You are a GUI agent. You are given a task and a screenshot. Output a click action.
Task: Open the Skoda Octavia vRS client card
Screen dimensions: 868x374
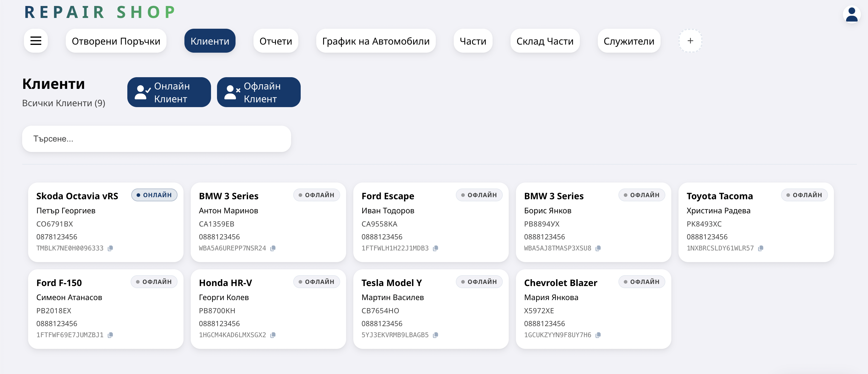106,222
